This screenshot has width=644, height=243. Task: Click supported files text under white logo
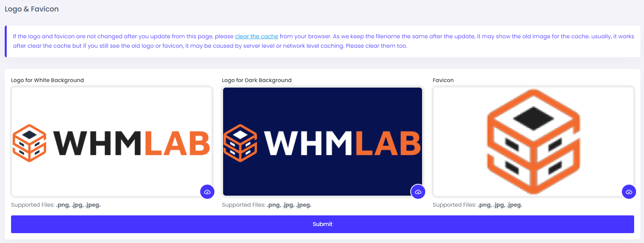click(56, 205)
